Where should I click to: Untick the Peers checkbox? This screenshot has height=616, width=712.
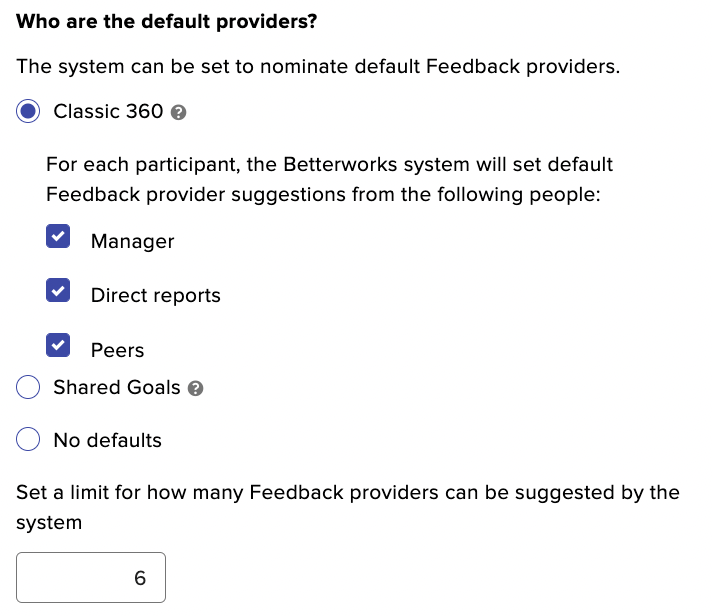[58, 345]
